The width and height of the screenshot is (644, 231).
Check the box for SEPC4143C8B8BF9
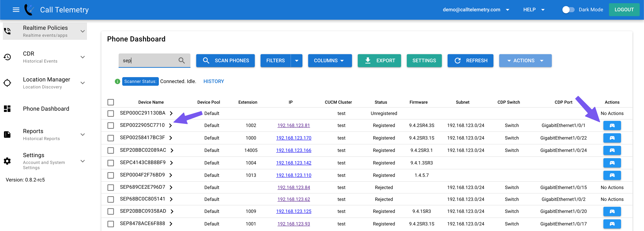coord(111,163)
